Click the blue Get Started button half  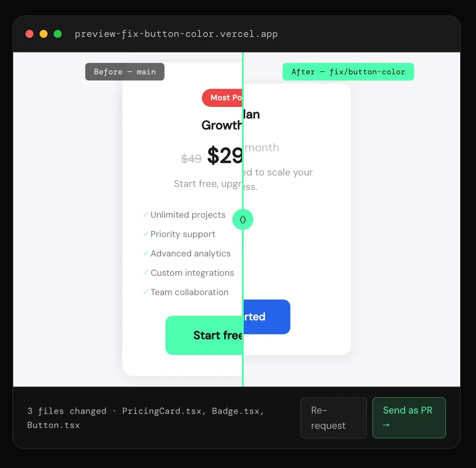pyautogui.click(x=267, y=317)
